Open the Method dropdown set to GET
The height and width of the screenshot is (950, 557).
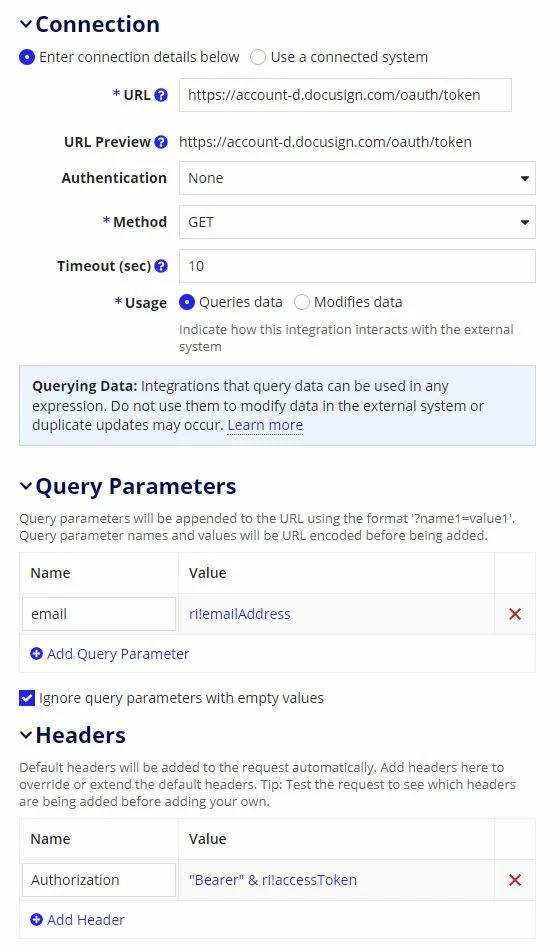[x=357, y=222]
